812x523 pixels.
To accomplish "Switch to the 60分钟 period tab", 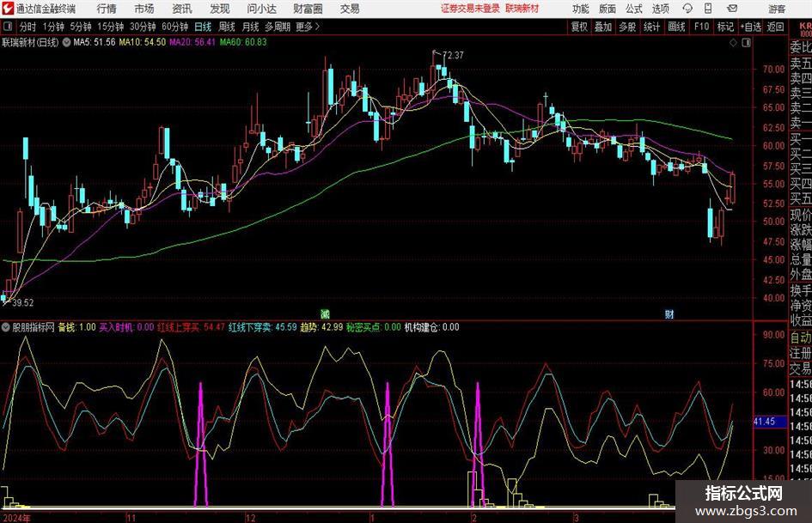I will click(175, 27).
